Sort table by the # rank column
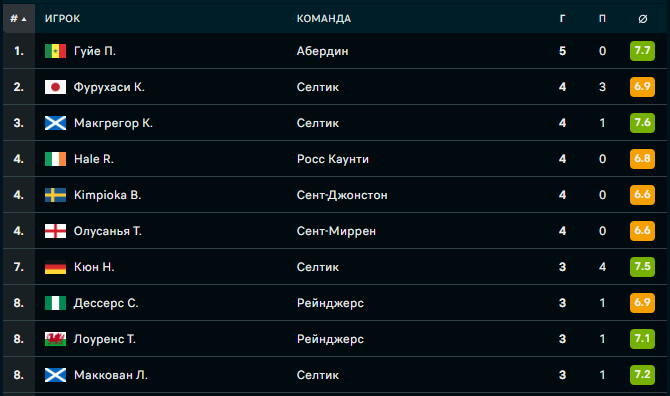The height and width of the screenshot is (396, 670). tap(18, 18)
